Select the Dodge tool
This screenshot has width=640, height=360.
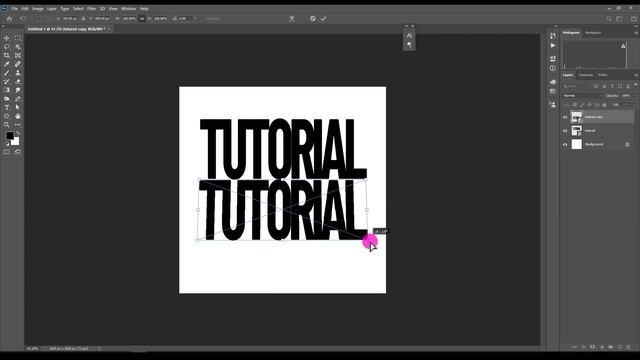point(7,99)
